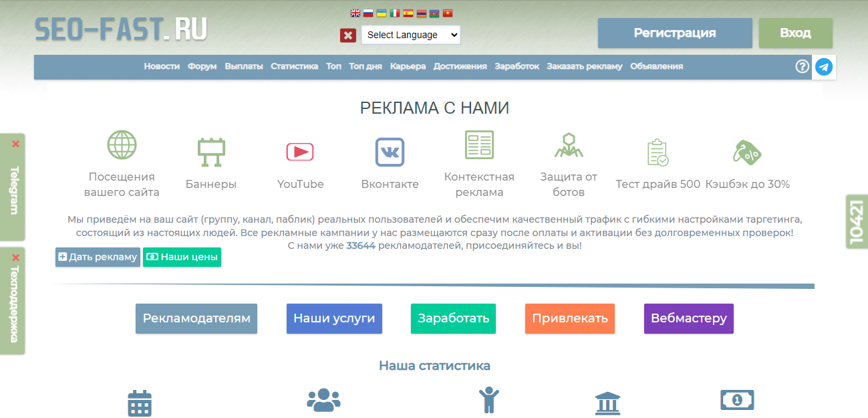868x418 pixels.
Task: Go to Новости in the menu
Action: coord(162,66)
